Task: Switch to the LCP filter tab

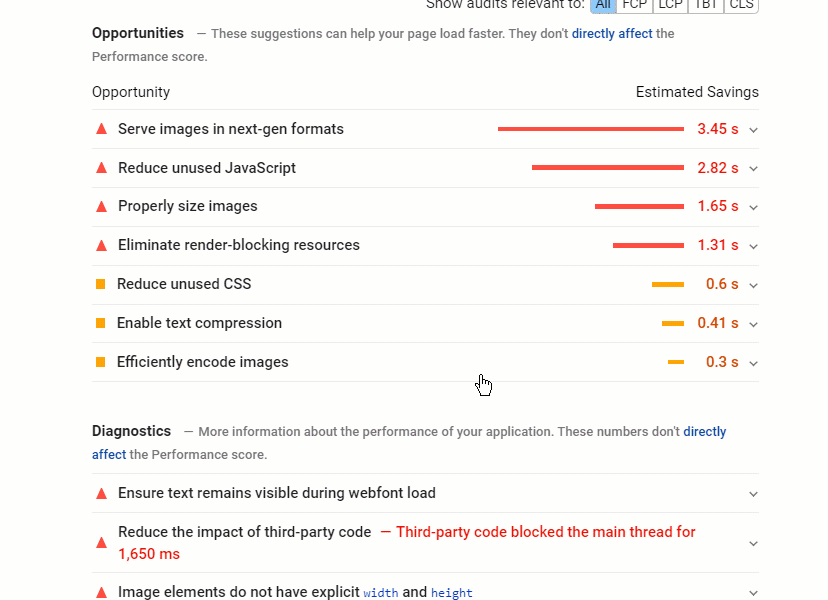Action: pyautogui.click(x=670, y=5)
